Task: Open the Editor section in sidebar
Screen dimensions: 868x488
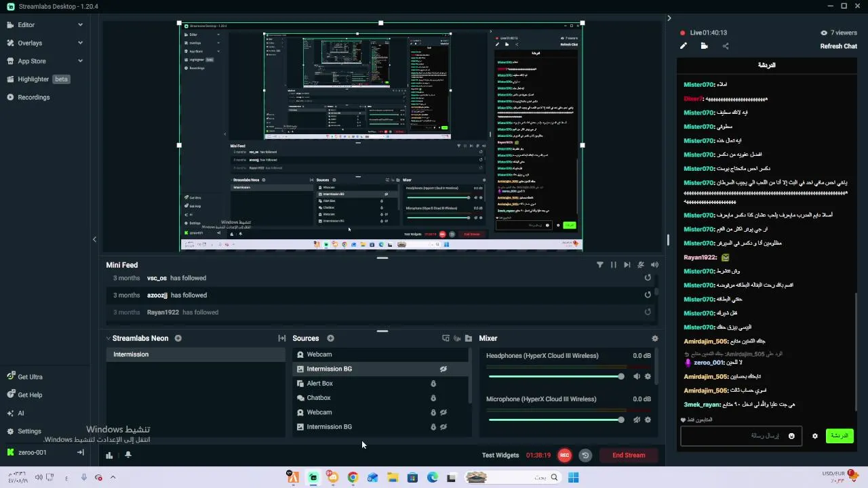Action: click(x=26, y=25)
